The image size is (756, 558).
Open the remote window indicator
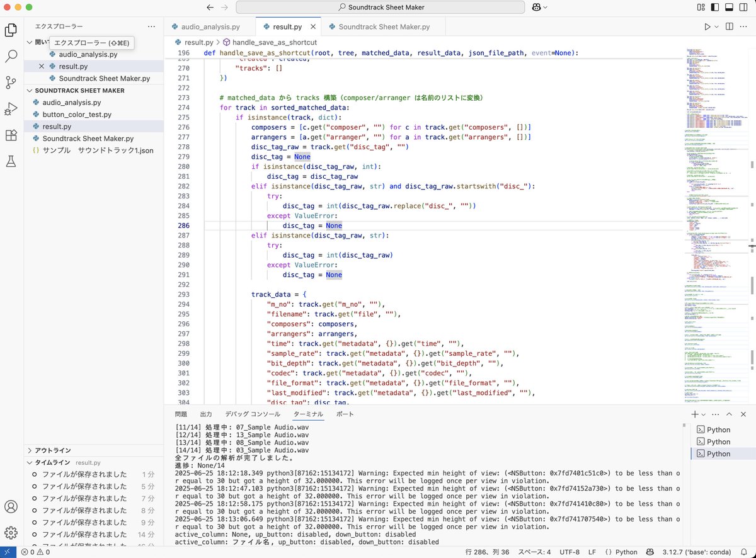pyautogui.click(x=7, y=552)
